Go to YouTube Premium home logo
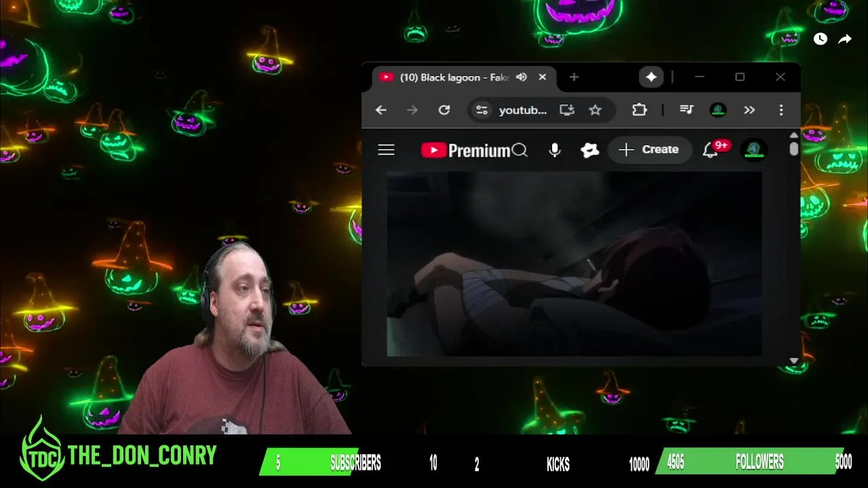The image size is (868, 488). 465,150
